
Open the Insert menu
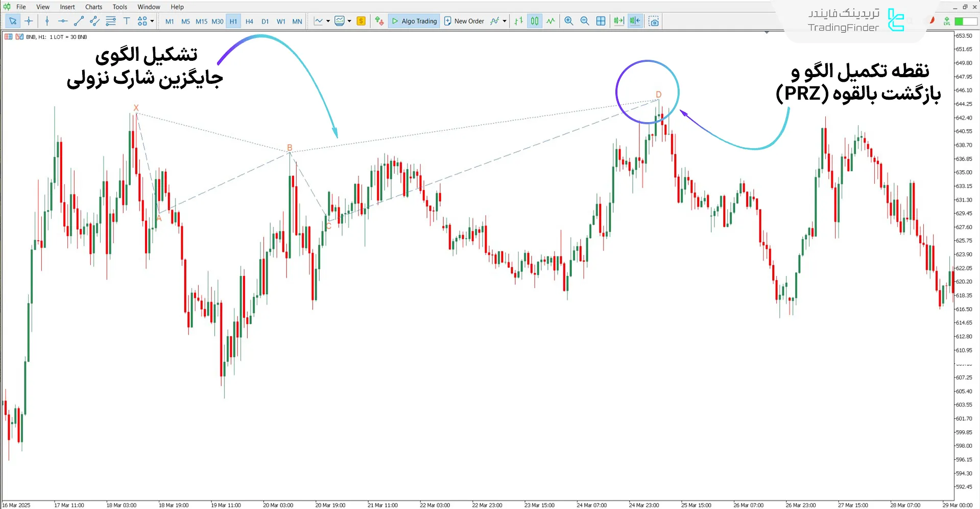point(67,7)
